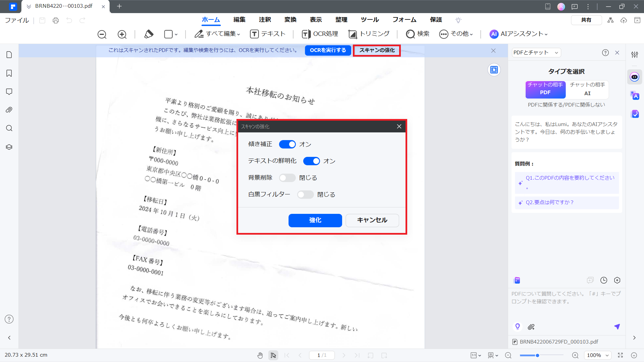Expand the その他 dropdown

(x=456, y=34)
